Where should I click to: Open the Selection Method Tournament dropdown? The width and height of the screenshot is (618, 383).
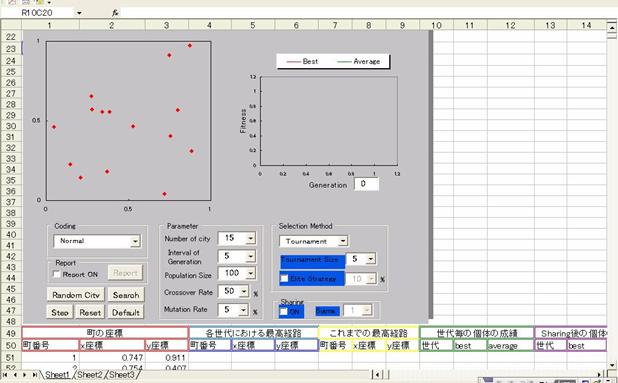click(343, 241)
